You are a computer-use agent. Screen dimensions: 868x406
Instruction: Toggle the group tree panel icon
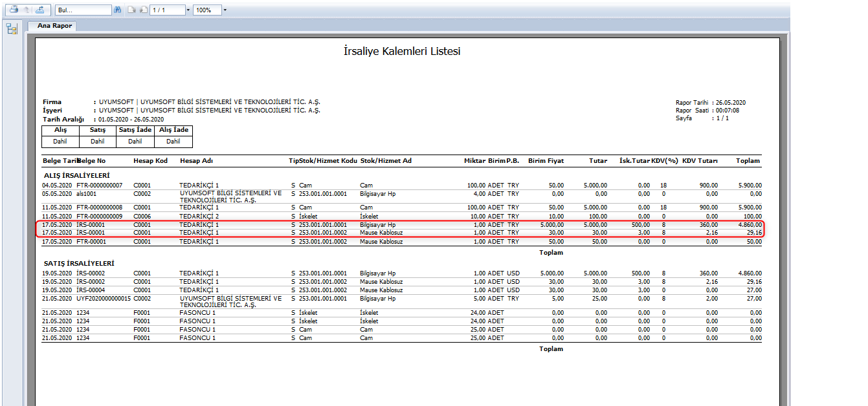point(12,29)
